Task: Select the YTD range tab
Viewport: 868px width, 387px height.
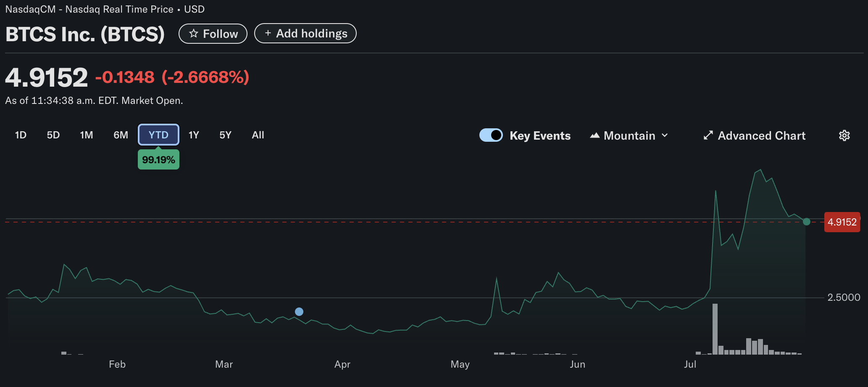Action: [x=158, y=135]
